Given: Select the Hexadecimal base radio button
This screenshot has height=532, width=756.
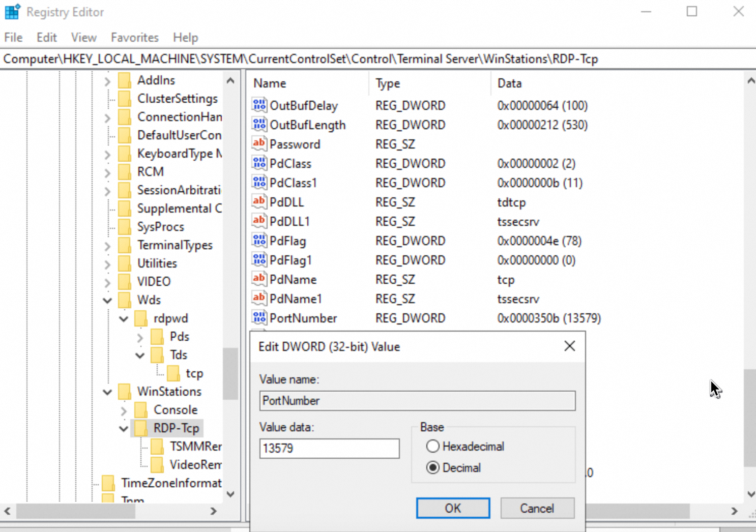Looking at the screenshot, I should (x=432, y=446).
